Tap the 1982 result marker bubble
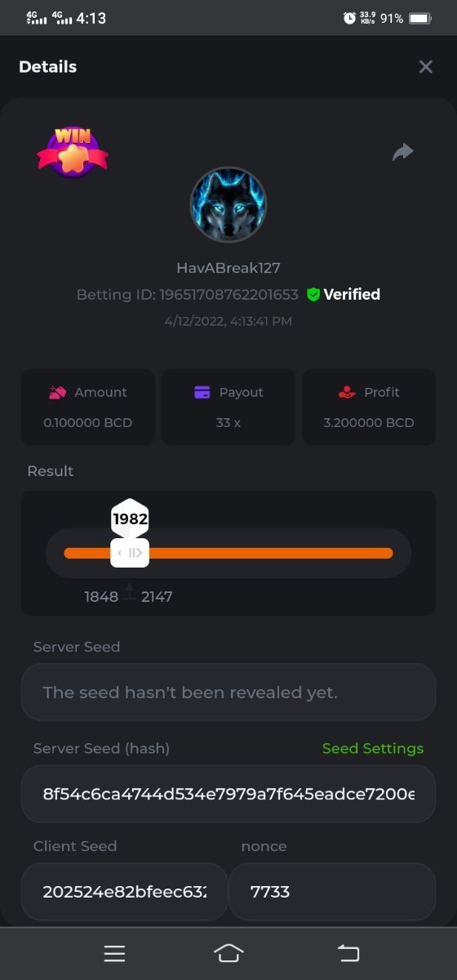The height and width of the screenshot is (980, 457). click(x=130, y=518)
